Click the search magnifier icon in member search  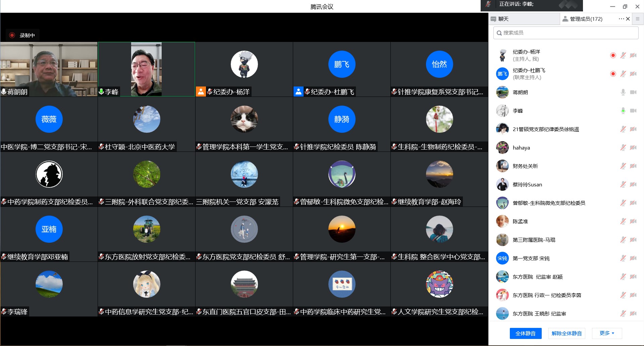point(499,33)
